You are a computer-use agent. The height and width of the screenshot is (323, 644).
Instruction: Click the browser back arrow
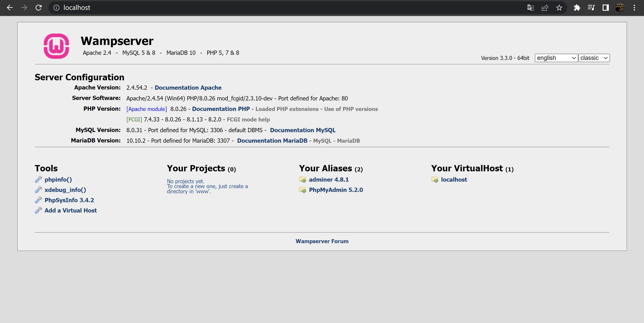click(x=10, y=8)
